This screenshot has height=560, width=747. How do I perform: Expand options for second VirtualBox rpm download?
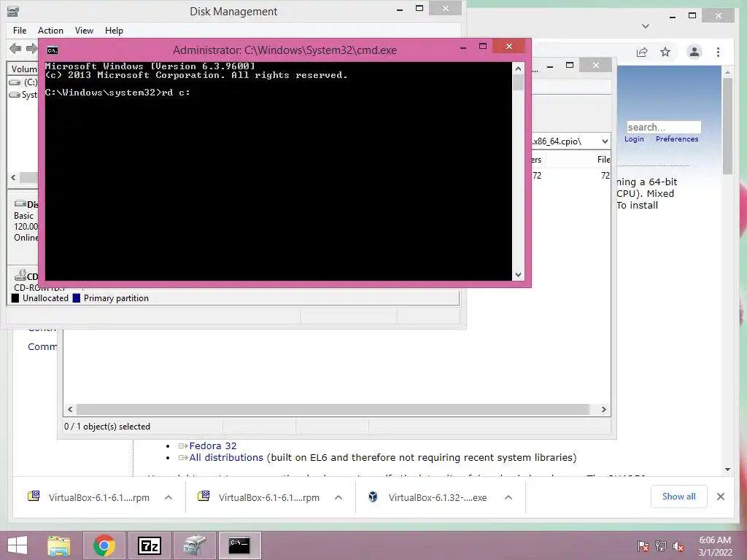pyautogui.click(x=338, y=497)
